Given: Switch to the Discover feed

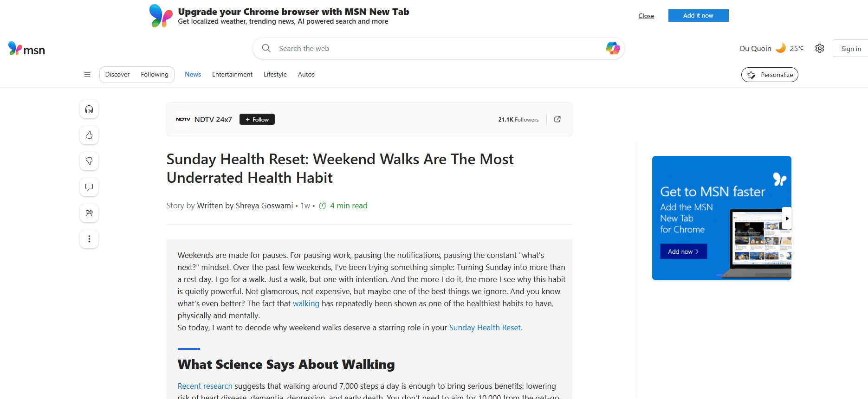Looking at the screenshot, I should (117, 75).
